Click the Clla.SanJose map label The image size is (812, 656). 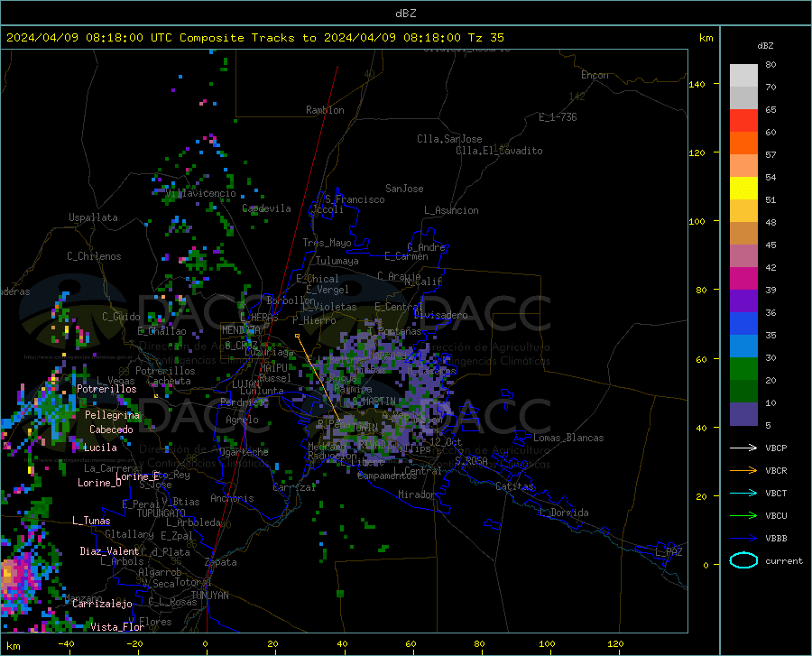pos(449,139)
